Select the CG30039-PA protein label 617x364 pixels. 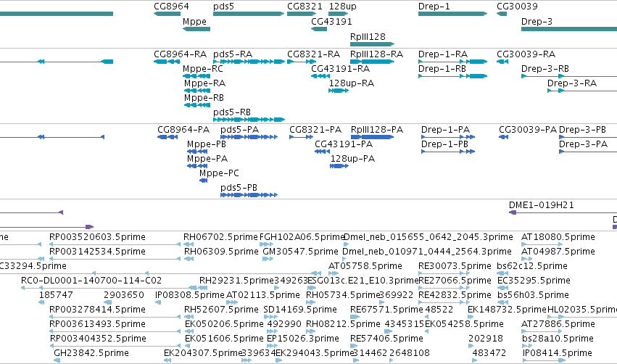tap(528, 130)
